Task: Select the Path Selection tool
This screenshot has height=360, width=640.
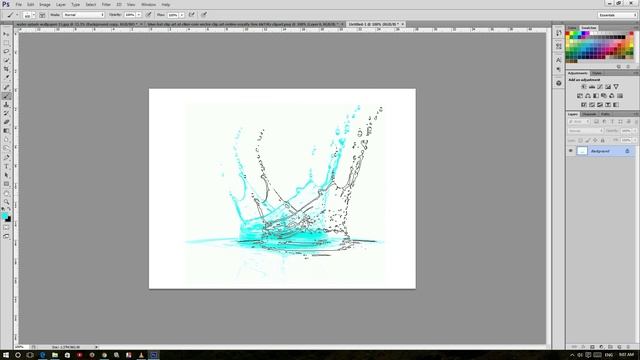Action: point(6,175)
